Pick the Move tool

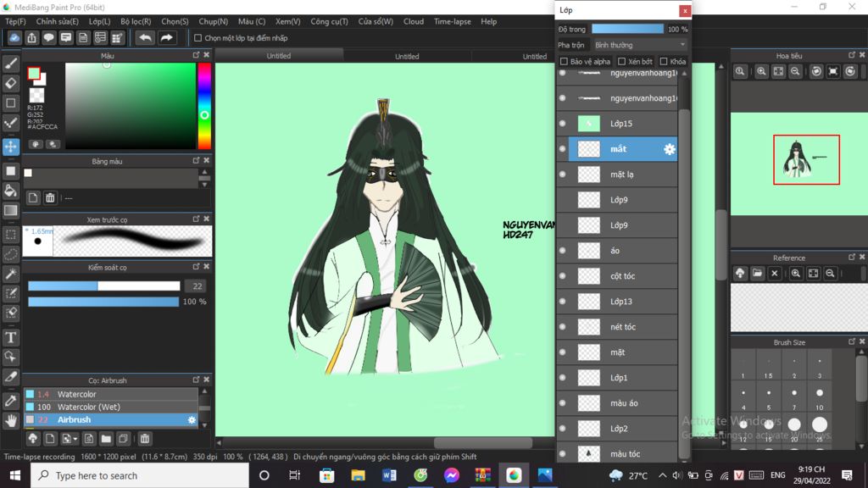10,147
